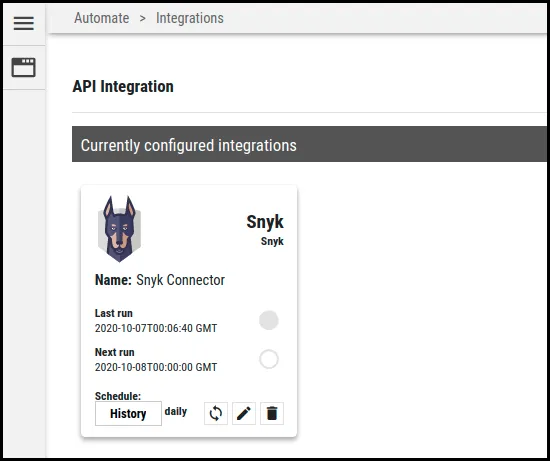This screenshot has width=550, height=461.
Task: Click the Snyk dog logo
Action: (x=119, y=229)
